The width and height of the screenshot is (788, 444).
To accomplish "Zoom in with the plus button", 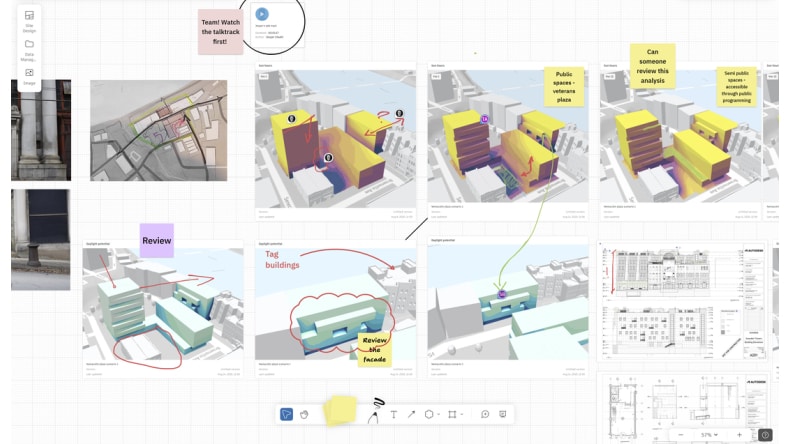I will [739, 435].
